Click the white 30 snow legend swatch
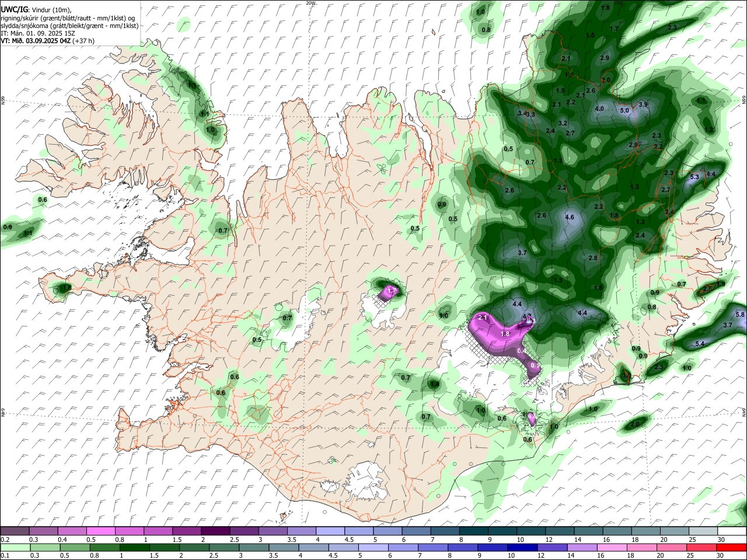This screenshot has height=560, width=747. click(732, 531)
